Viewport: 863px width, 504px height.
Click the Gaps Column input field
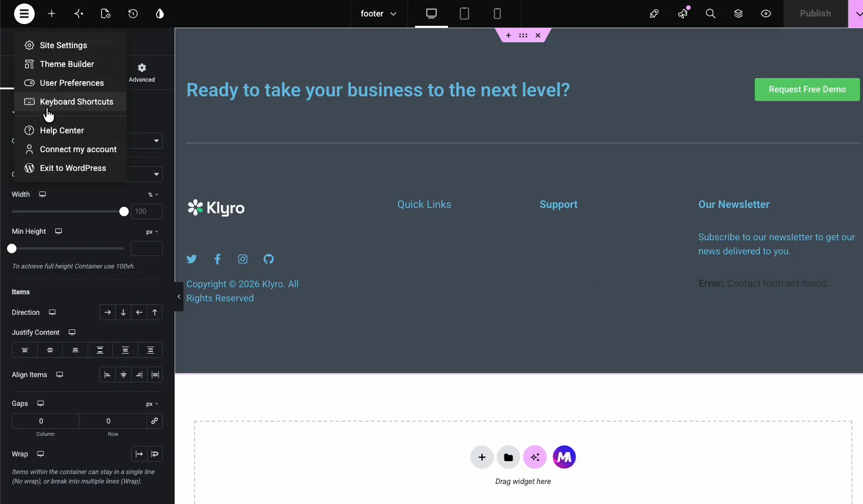click(45, 421)
